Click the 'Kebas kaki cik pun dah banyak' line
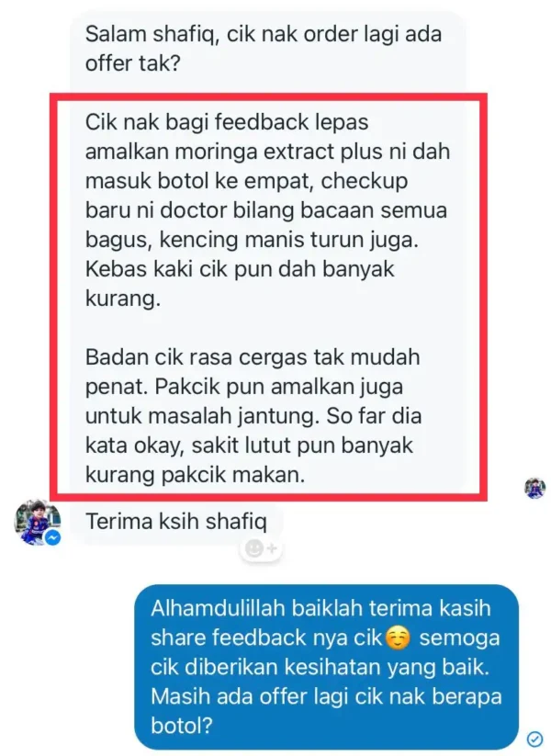This screenshot has height=756, width=551. point(240,269)
